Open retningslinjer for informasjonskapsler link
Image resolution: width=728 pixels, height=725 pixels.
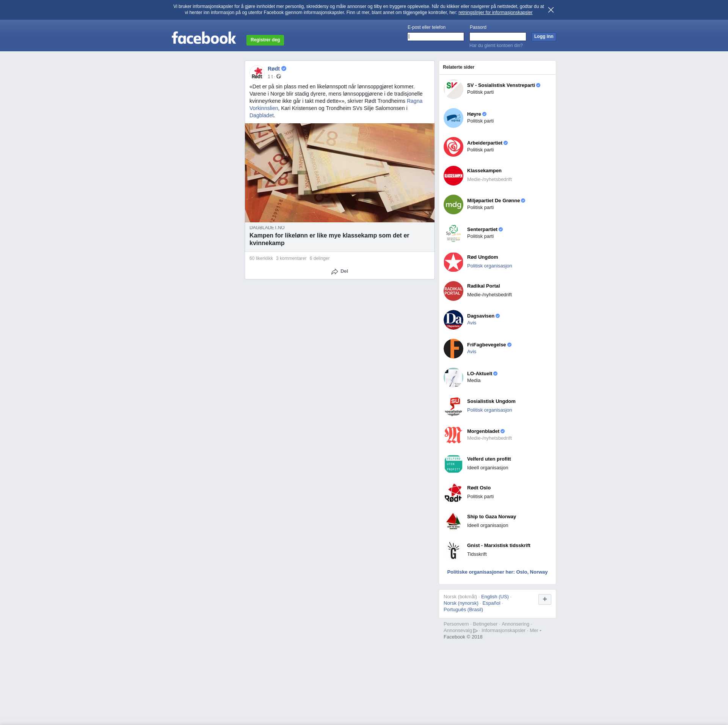pos(495,13)
